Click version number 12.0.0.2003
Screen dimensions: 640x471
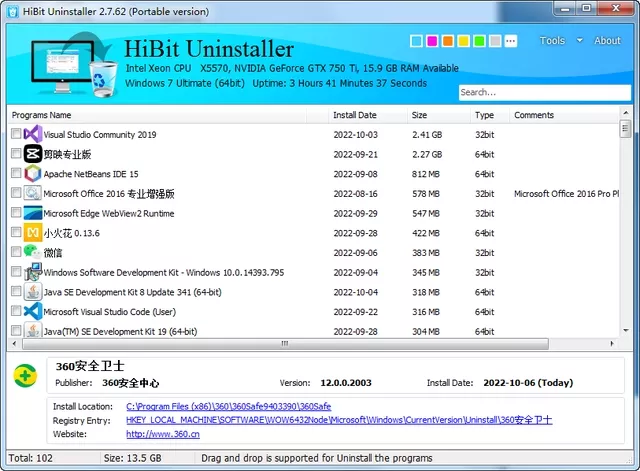click(346, 383)
